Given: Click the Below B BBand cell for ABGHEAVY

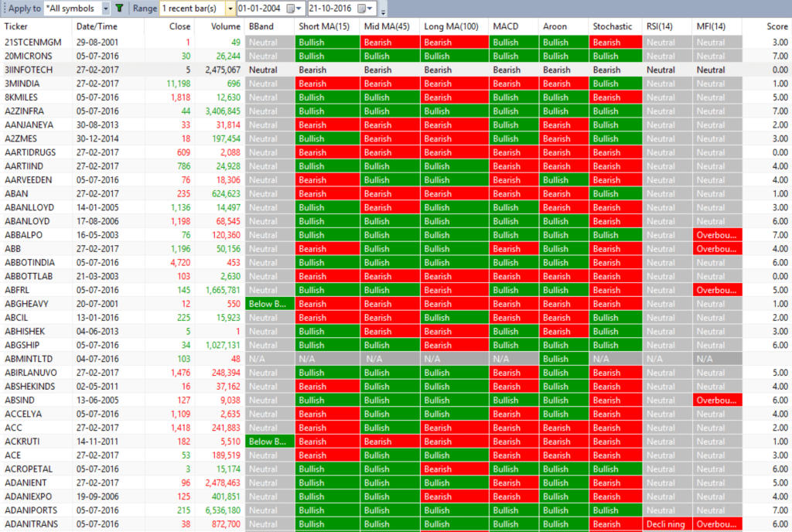Looking at the screenshot, I should coord(270,303).
